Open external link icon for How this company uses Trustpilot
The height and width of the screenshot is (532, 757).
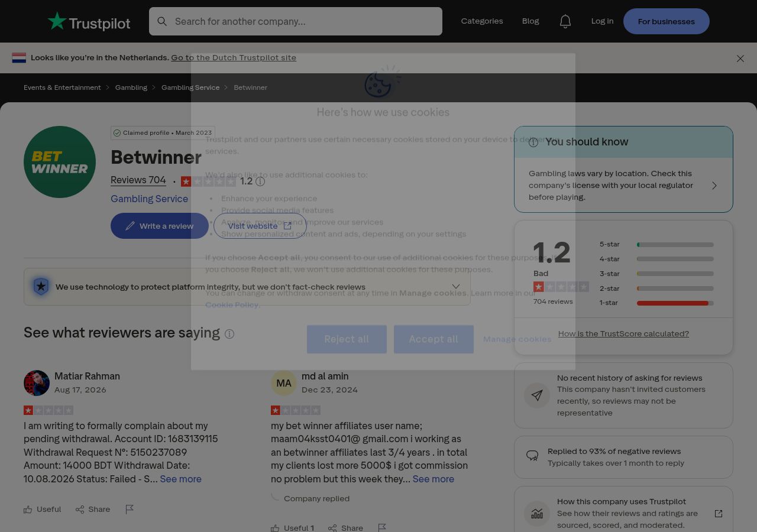coord(719,513)
